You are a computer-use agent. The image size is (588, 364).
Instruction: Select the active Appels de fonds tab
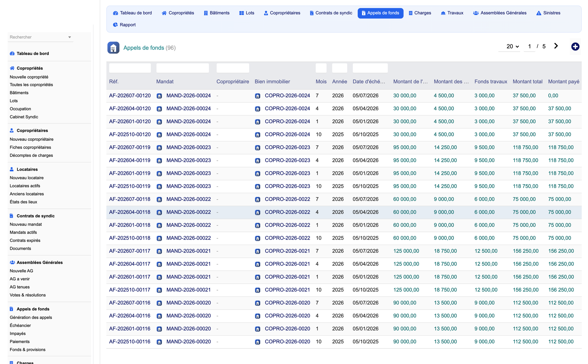point(380,13)
